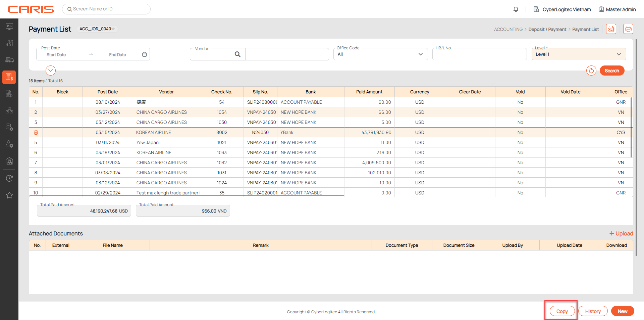Click the Vendor search magnifier icon
644x320 pixels.
click(237, 54)
